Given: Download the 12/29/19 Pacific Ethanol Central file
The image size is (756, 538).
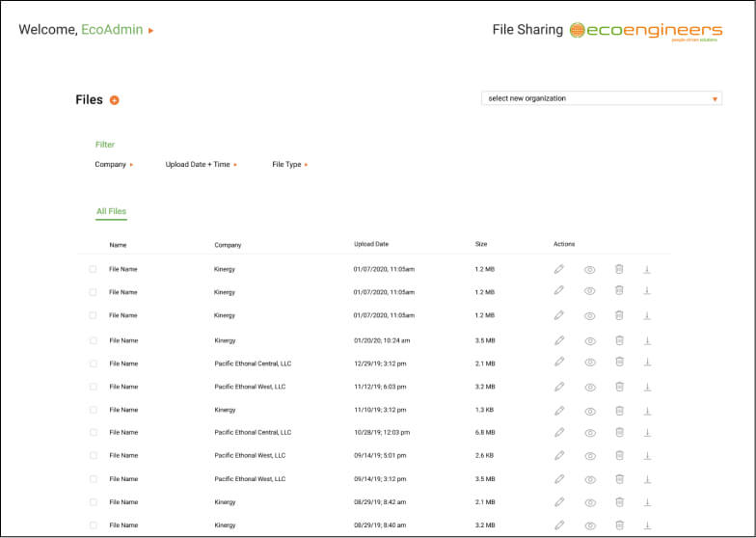Looking at the screenshot, I should [x=648, y=363].
